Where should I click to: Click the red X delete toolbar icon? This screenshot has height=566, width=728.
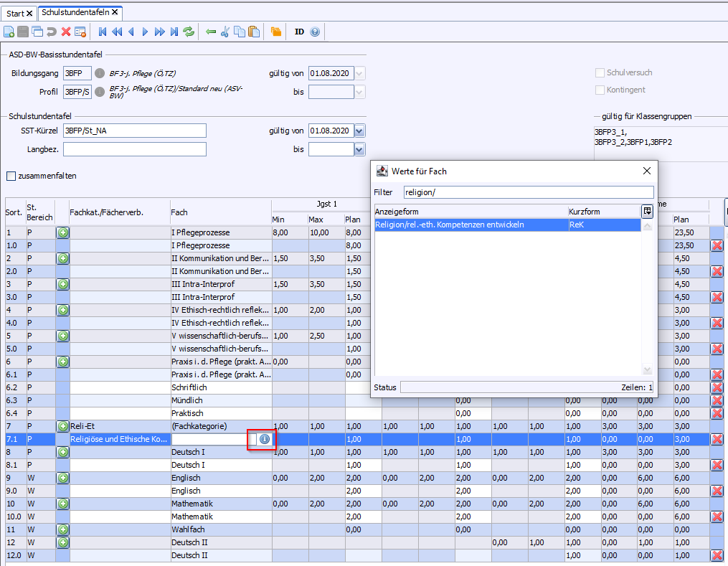click(66, 32)
